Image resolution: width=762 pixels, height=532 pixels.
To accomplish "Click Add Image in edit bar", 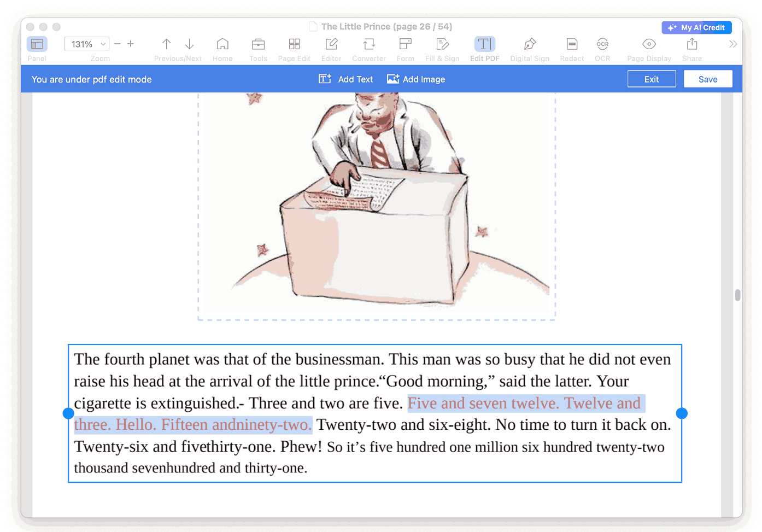I will click(416, 79).
